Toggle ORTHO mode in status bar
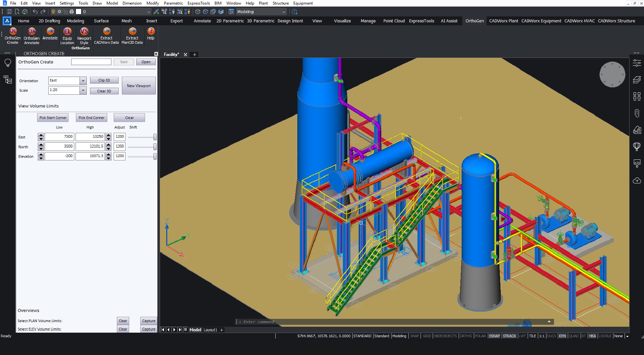Image resolution: width=644 pixels, height=355 pixels. click(466, 336)
